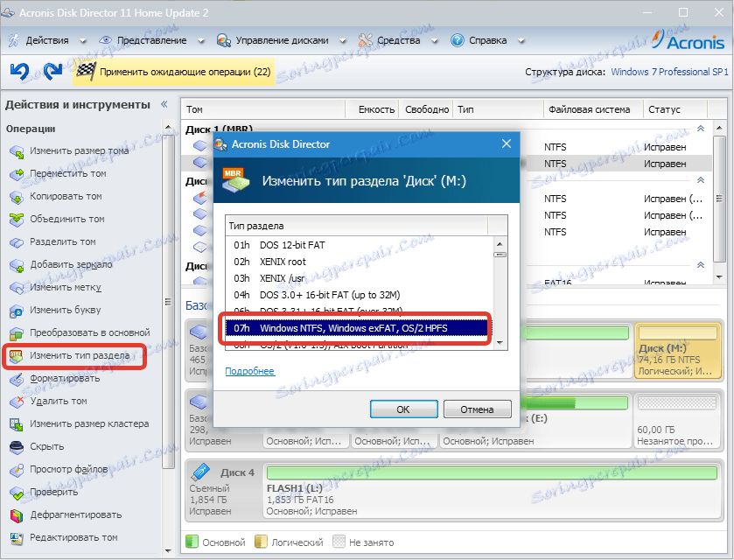Click the 'Изменить размер тома' icon
Screen dimensions: 734x560
[17, 151]
